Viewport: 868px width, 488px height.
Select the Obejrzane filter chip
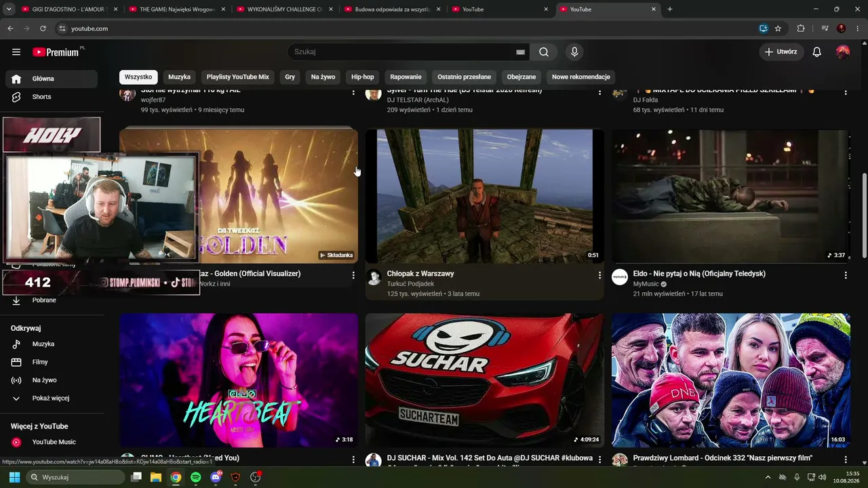pos(521,77)
